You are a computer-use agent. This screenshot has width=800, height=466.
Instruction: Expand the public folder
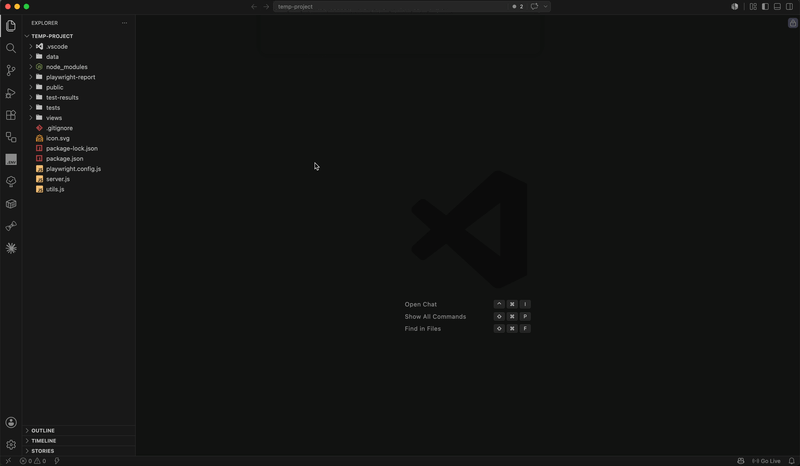tap(79, 87)
